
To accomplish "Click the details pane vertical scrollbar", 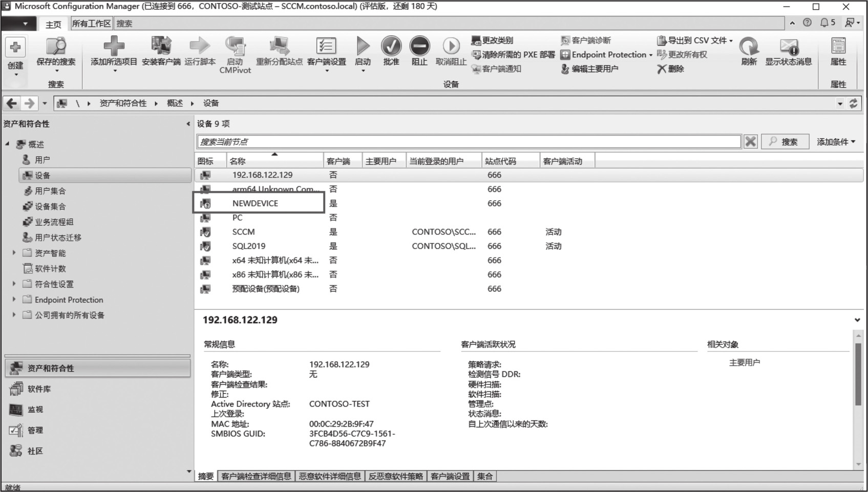I will pos(858,374).
